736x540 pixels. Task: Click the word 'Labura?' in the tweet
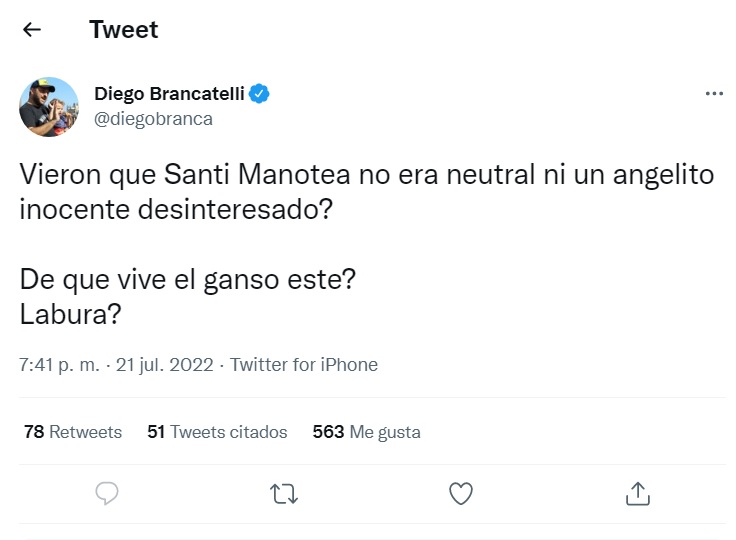tap(70, 313)
